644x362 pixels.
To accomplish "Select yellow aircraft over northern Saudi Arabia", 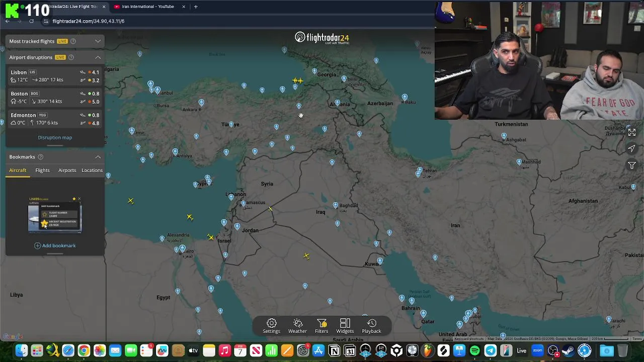I will 306,256.
